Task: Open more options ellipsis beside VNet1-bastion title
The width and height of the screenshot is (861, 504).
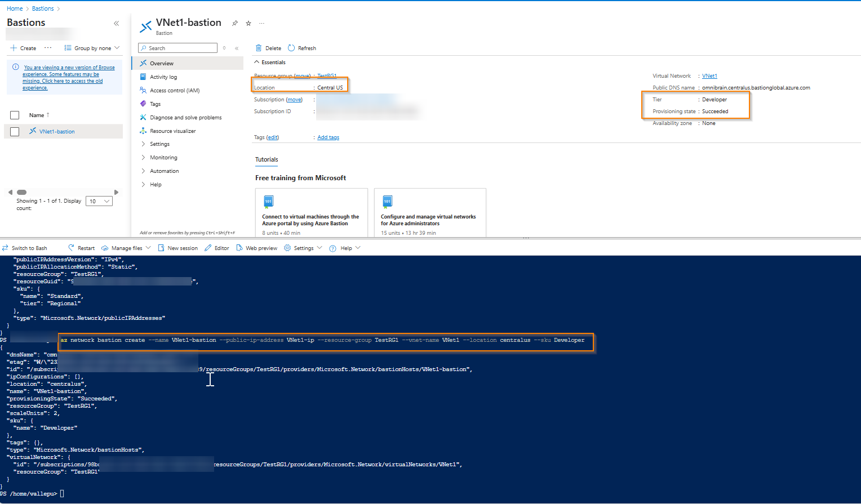Action: (x=261, y=23)
